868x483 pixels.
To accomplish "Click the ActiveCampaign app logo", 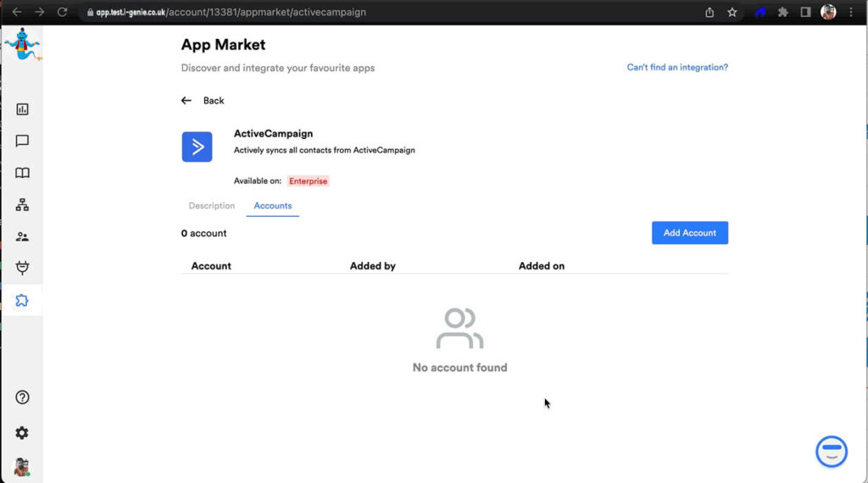I will pyautogui.click(x=197, y=147).
